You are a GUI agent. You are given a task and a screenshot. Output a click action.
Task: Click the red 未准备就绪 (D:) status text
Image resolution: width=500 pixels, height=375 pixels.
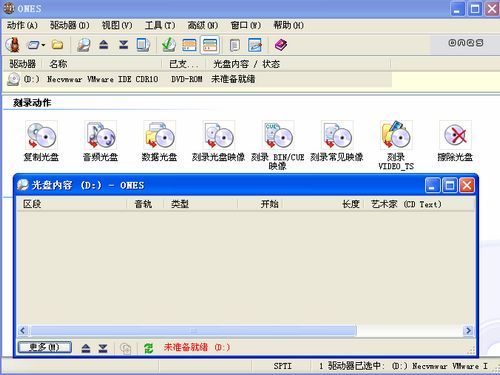coord(197,347)
